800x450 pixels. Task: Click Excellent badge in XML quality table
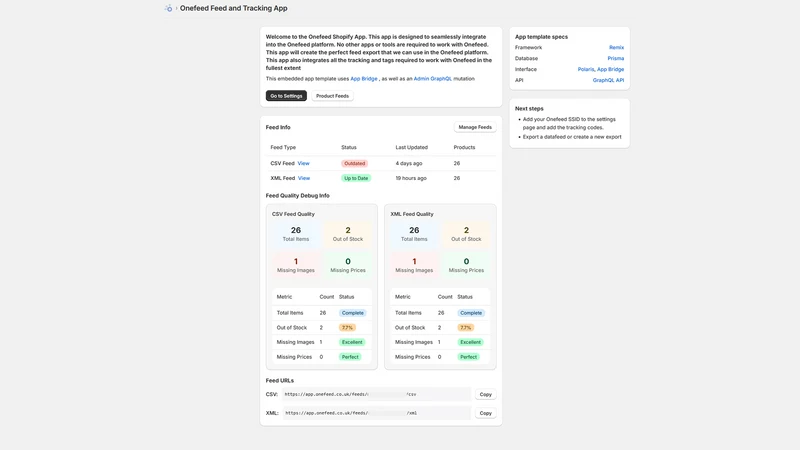[470, 342]
